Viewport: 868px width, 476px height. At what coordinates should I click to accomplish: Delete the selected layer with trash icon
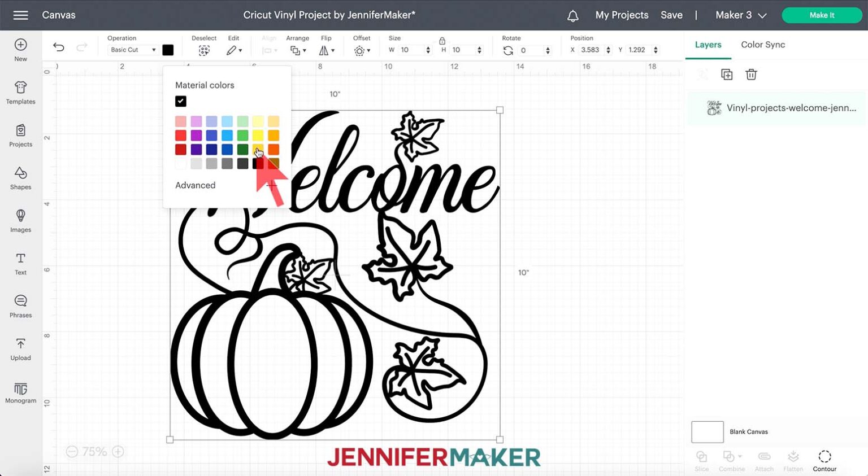pos(751,75)
